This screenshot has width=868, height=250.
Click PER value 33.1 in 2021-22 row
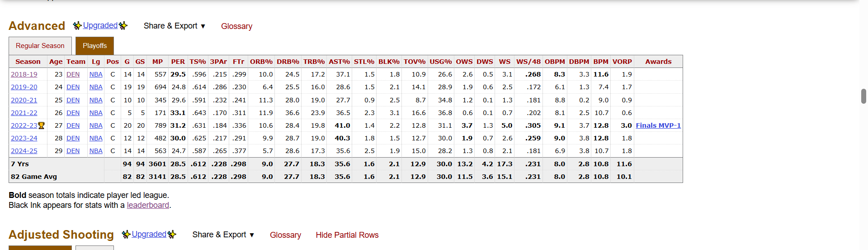click(178, 113)
